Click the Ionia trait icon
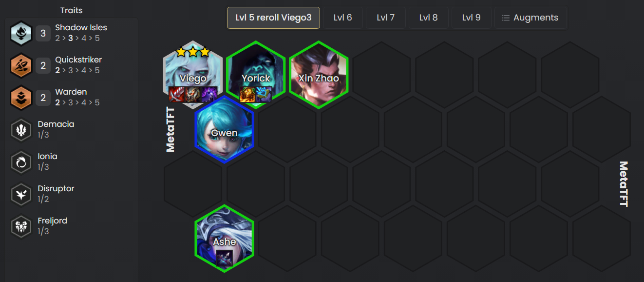Image resolution: width=644 pixels, height=282 pixels. 21,162
